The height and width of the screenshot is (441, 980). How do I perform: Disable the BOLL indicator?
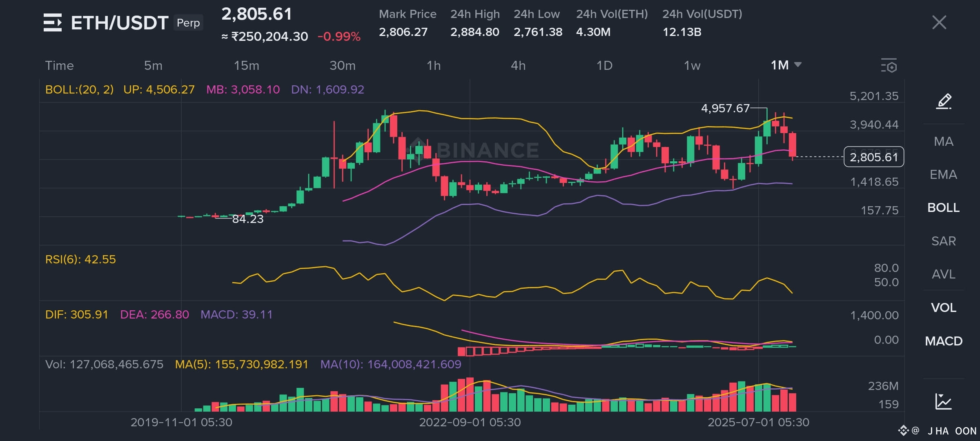click(x=944, y=207)
